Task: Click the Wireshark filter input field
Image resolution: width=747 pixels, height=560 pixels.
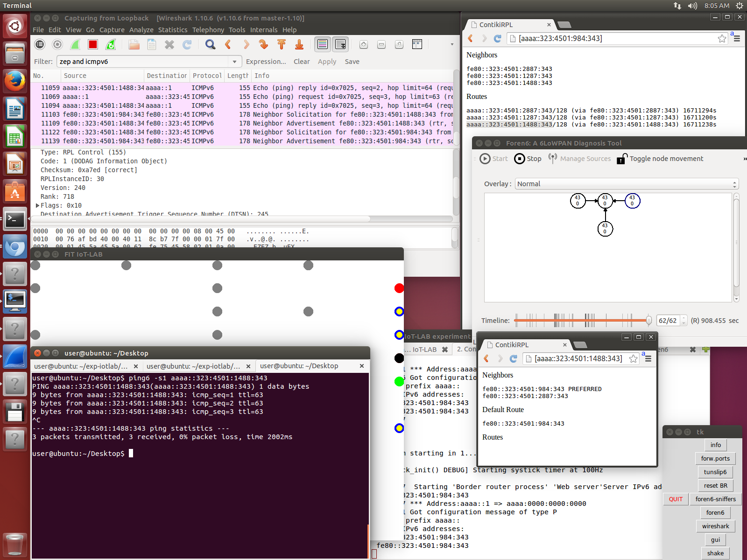Action: point(143,62)
